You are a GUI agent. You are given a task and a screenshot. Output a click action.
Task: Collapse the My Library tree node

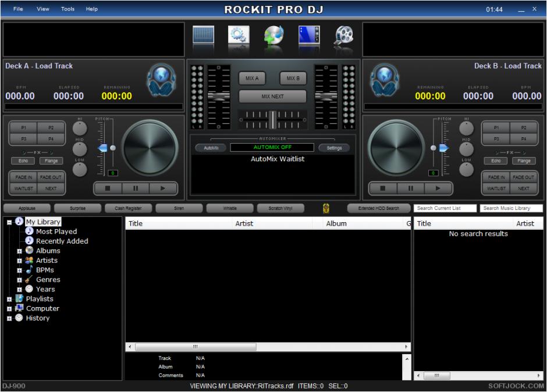(x=9, y=222)
